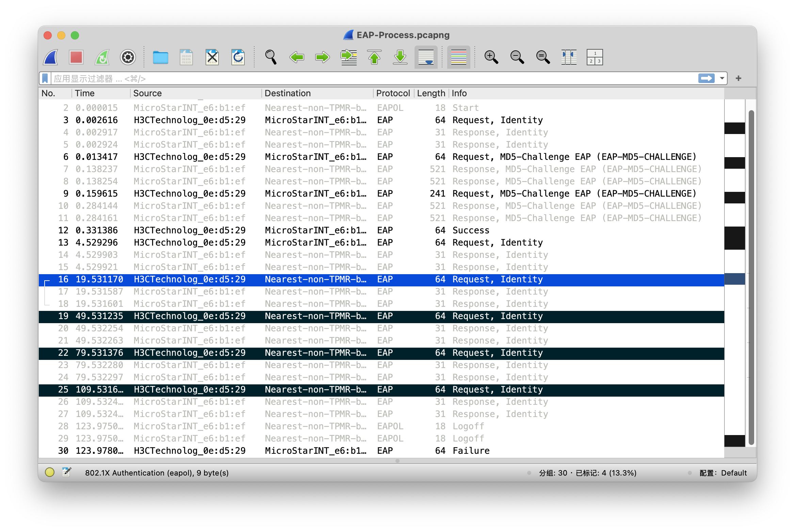The height and width of the screenshot is (532, 795).
Task: Open the filter bookmark menu
Action: [45, 79]
